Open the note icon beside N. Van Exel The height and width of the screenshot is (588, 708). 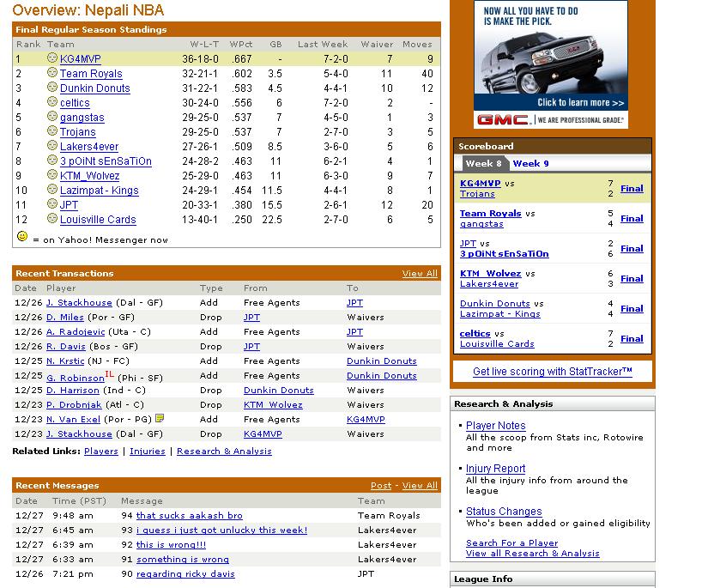[x=160, y=419]
